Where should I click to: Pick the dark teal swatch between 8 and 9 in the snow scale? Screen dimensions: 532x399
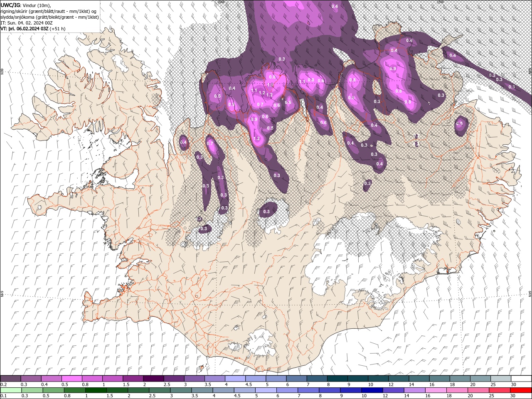(337, 378)
